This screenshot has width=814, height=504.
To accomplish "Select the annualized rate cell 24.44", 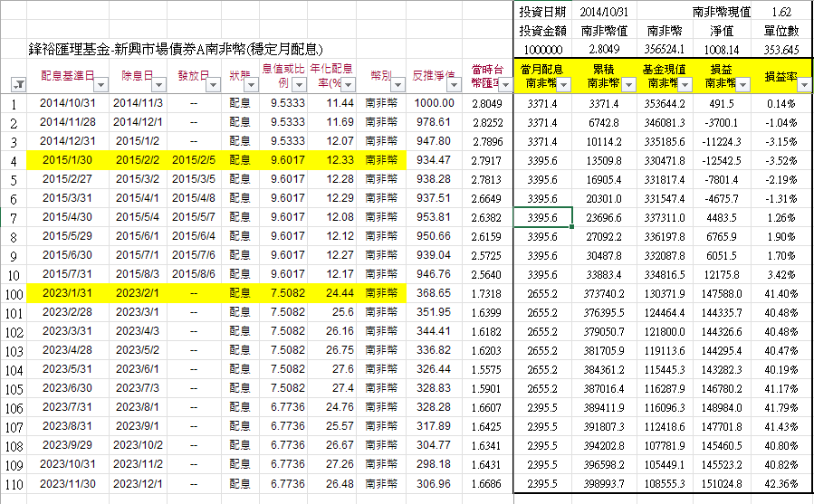I will click(331, 293).
